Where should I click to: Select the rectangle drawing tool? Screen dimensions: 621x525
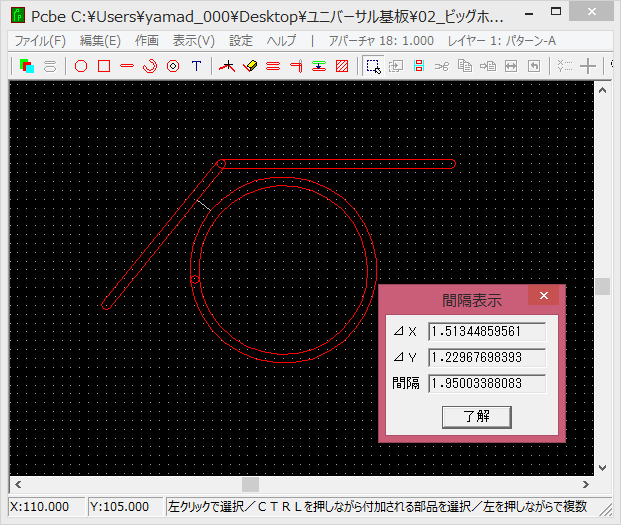[x=104, y=66]
